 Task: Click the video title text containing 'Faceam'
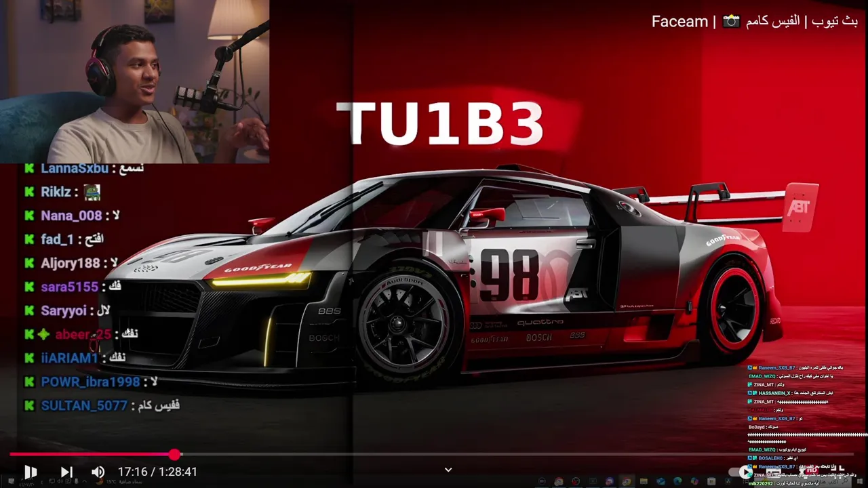[755, 21]
